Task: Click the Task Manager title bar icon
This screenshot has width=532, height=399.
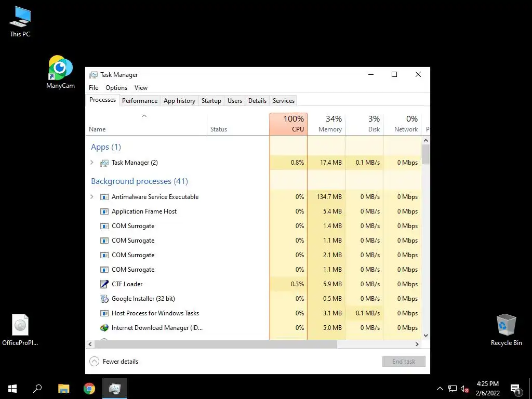Action: click(x=93, y=75)
